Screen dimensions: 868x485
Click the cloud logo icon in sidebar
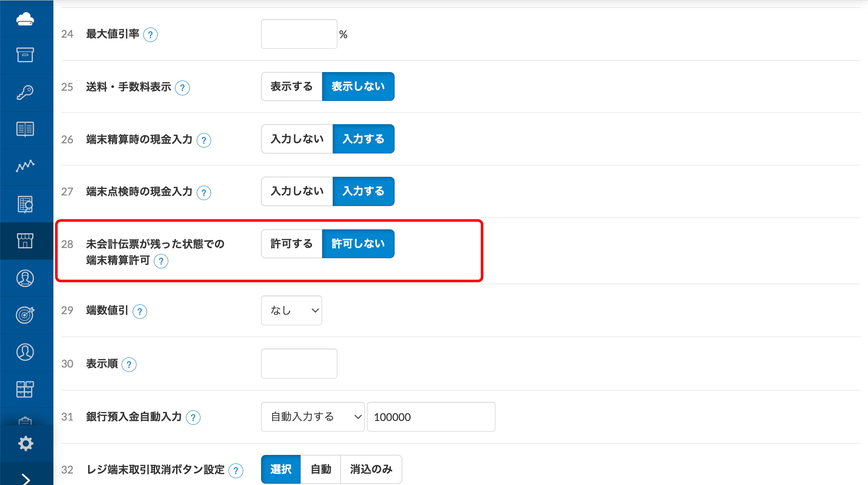(25, 19)
